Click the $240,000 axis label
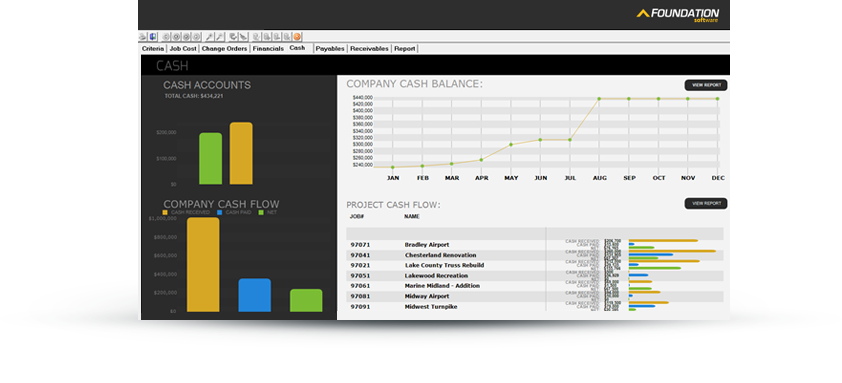 tap(362, 165)
